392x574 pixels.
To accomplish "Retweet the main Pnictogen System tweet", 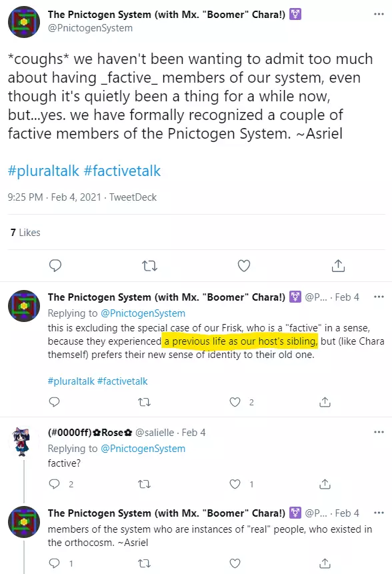I will pos(149,265).
